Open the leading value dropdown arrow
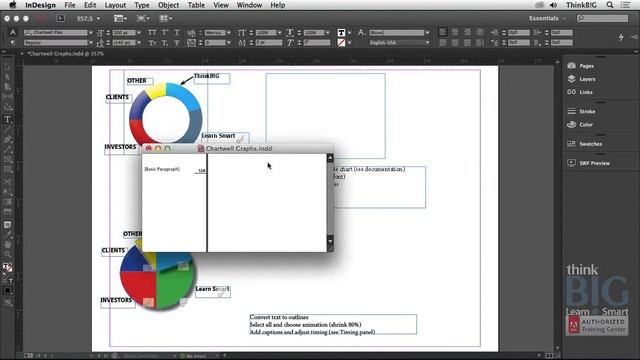 coord(139,42)
